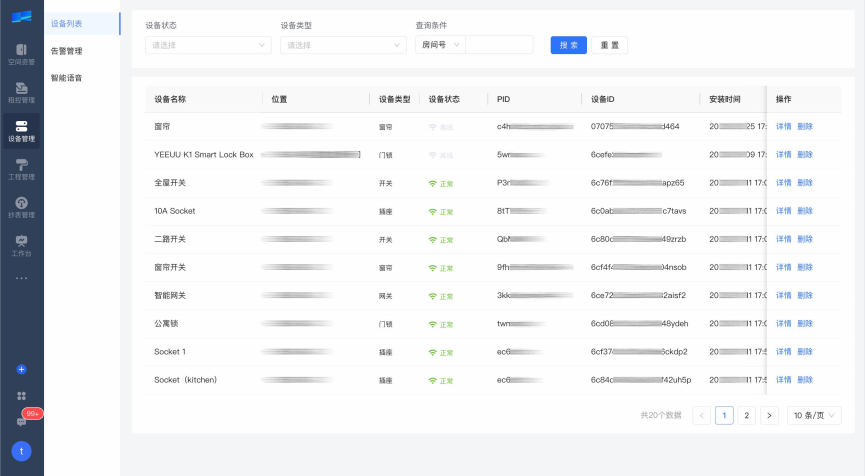This screenshot has width=865, height=476.
Task: Delete the 窗帘 device via 删除
Action: (805, 126)
